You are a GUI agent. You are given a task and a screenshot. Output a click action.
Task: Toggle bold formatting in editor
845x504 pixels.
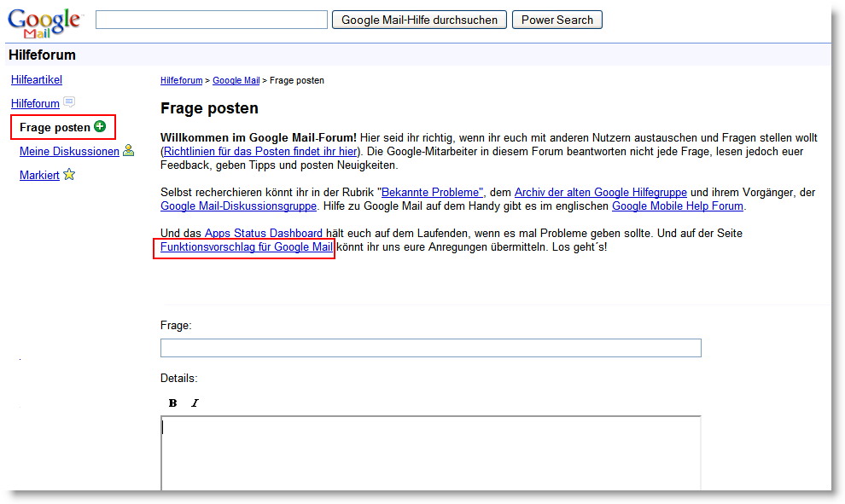172,403
